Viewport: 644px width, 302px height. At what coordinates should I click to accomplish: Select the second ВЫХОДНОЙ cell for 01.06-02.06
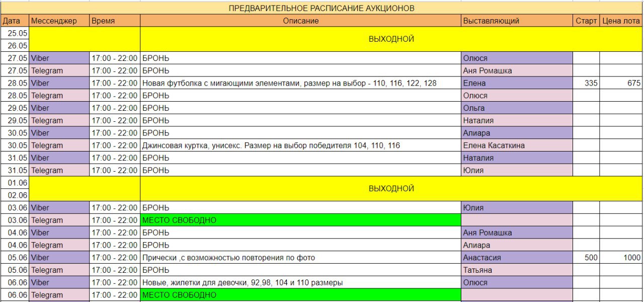point(391,189)
